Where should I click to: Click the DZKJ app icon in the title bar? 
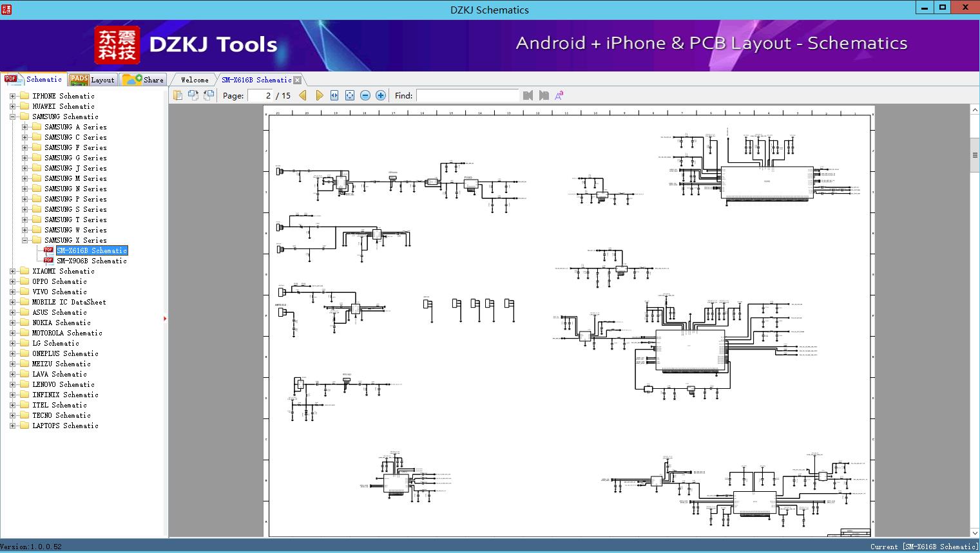(x=6, y=9)
